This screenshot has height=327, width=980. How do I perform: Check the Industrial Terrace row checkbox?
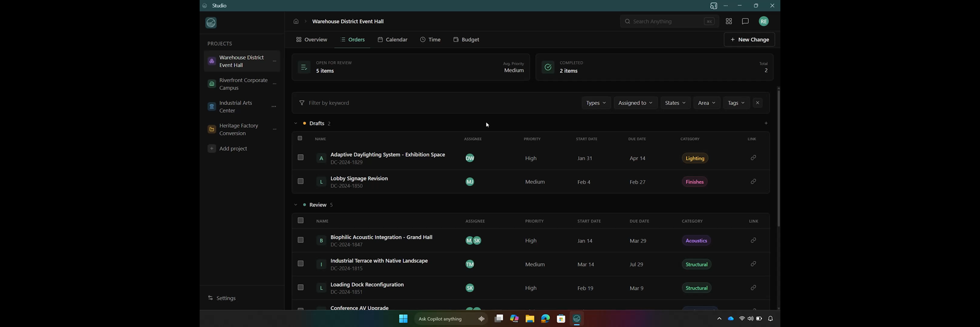[300, 263]
